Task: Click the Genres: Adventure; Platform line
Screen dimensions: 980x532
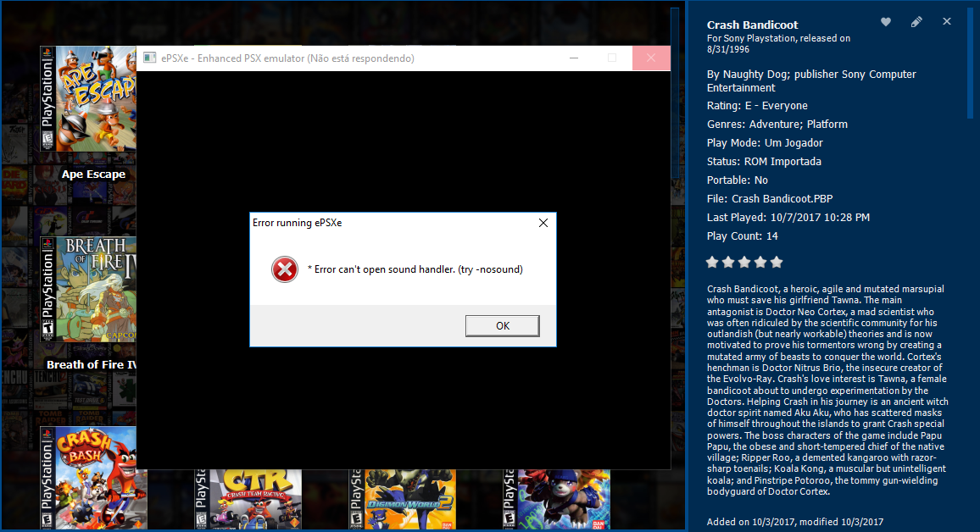Action: coord(777,125)
